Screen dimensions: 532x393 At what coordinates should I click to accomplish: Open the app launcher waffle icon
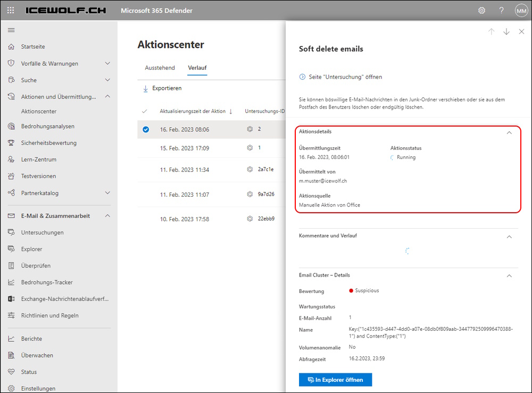tap(11, 10)
